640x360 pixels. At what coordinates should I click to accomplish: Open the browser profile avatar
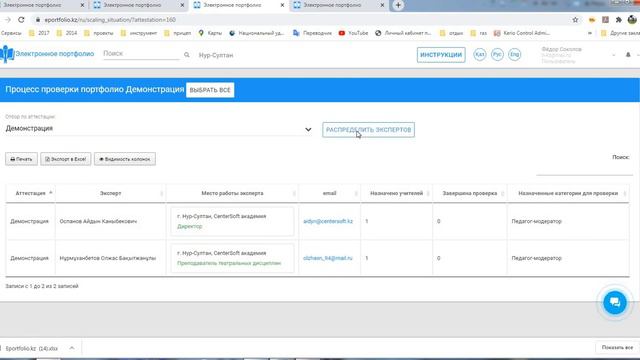632,20
